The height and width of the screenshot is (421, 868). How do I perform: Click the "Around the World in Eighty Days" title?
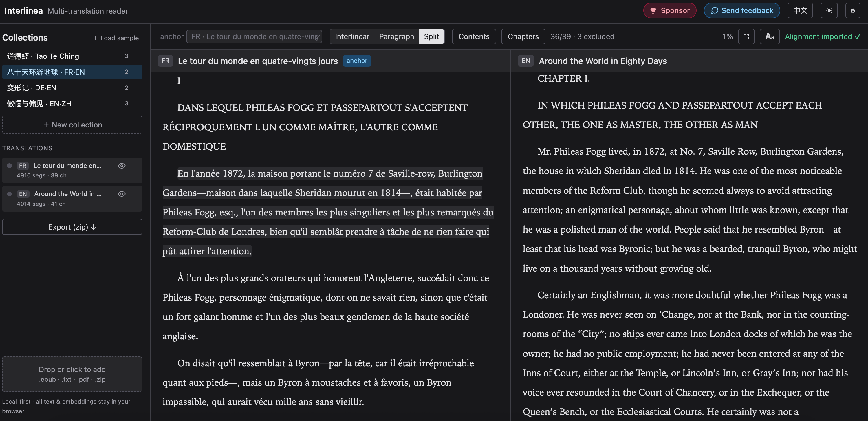(603, 61)
